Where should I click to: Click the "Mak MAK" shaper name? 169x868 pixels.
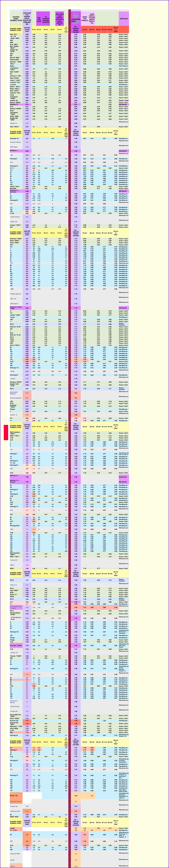click(13, 189)
